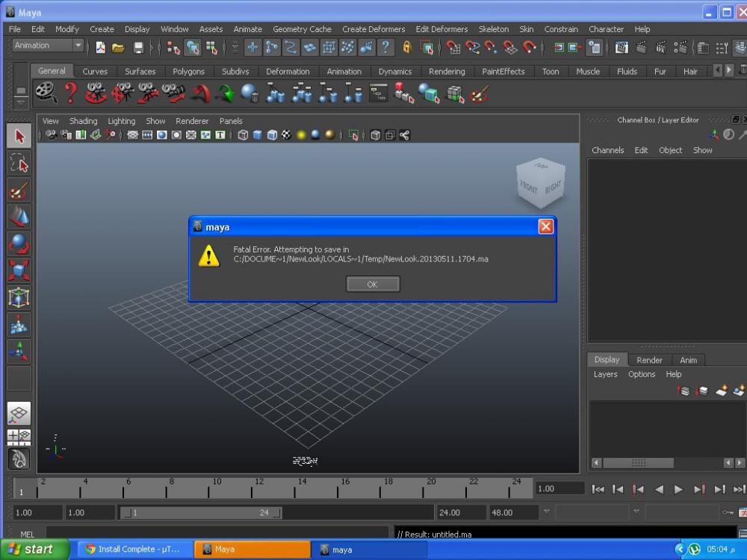Click the Windows start button
The height and width of the screenshot is (560, 747).
[35, 549]
